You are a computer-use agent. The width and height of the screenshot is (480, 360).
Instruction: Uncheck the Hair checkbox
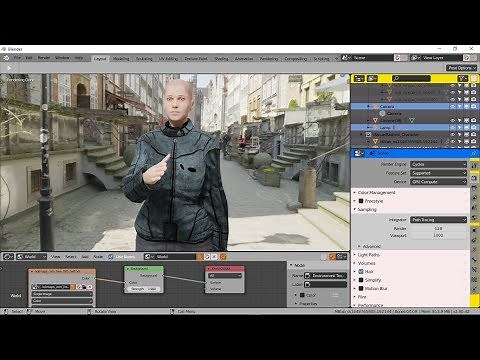361,272
